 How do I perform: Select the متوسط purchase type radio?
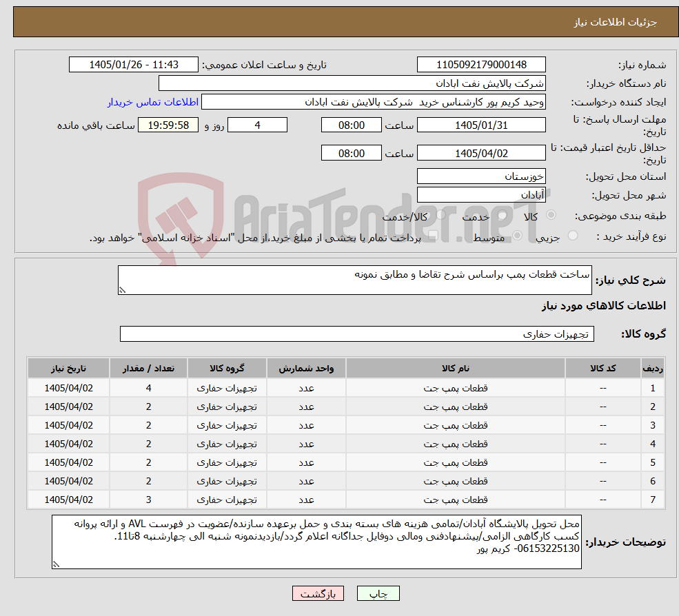517,235
